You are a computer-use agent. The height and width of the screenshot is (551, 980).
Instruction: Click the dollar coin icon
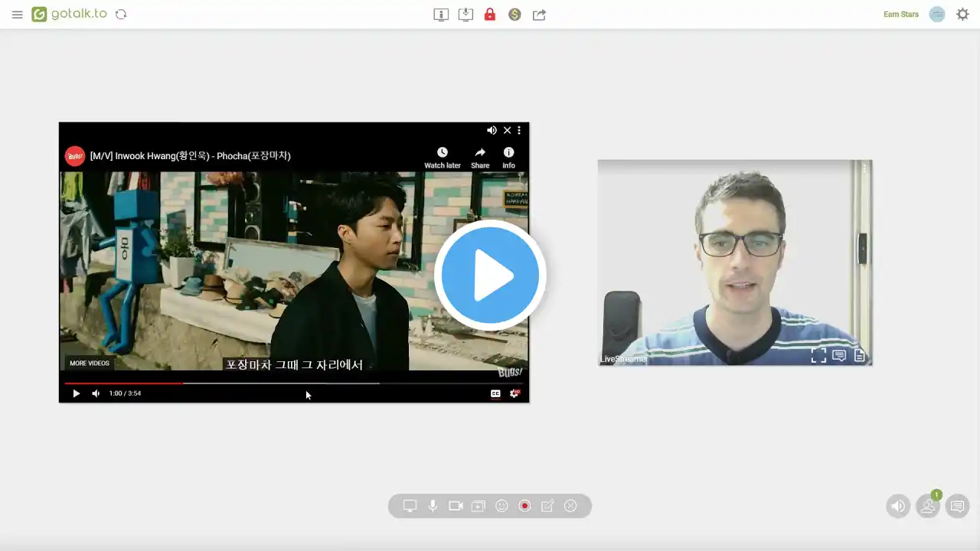(514, 15)
